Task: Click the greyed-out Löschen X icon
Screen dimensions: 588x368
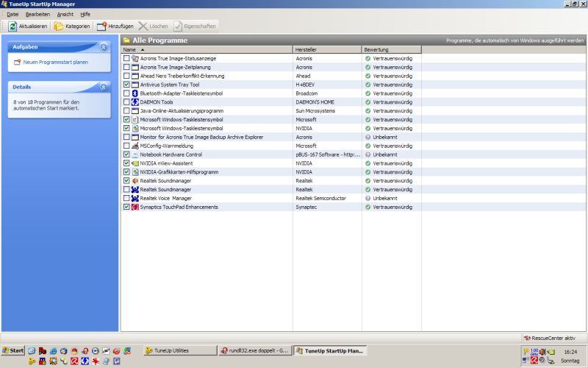Action: pyautogui.click(x=143, y=26)
